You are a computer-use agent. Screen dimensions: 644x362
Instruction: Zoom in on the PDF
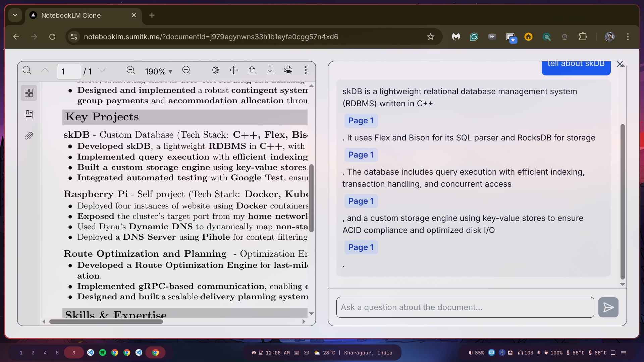[186, 70]
